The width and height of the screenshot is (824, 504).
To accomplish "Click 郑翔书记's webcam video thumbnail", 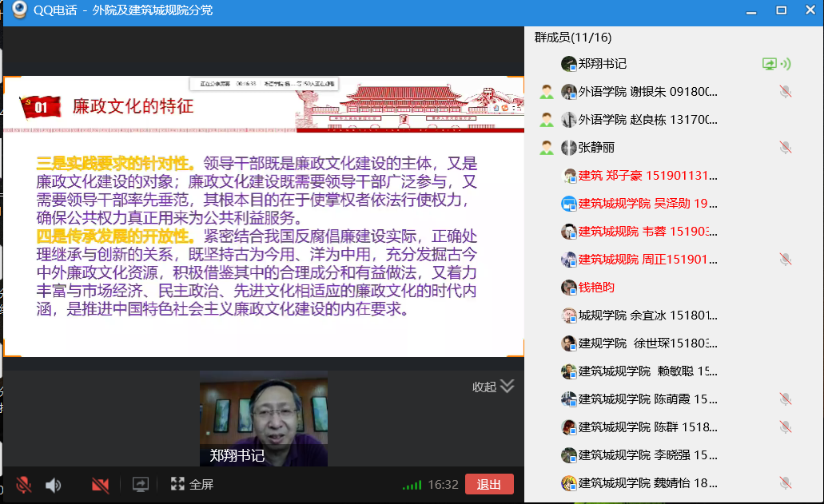I will click(x=263, y=417).
